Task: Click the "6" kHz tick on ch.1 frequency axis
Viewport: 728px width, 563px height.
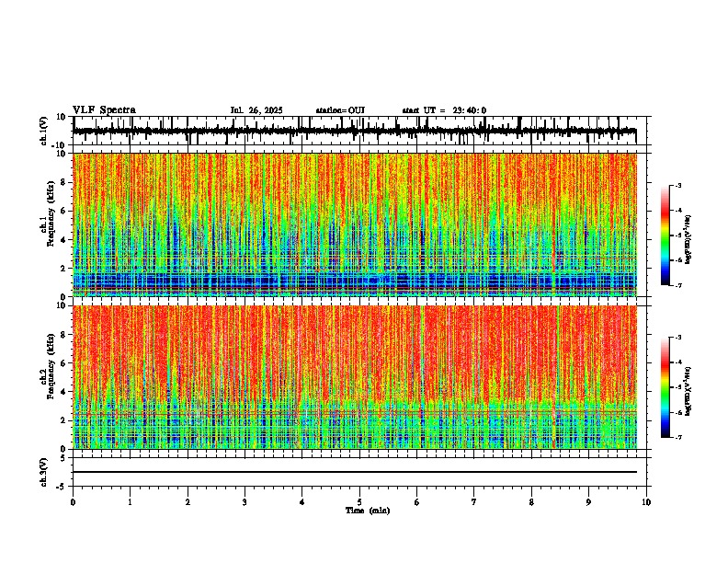Action: point(64,212)
